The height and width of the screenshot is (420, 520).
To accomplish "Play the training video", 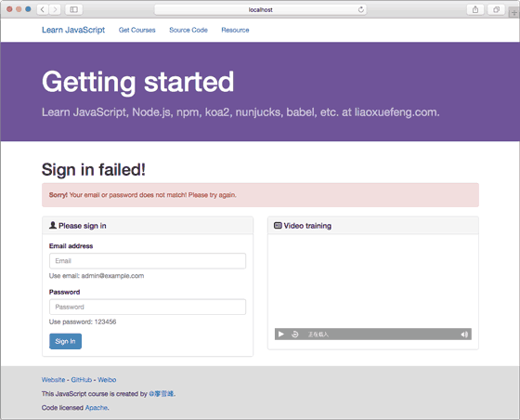I will 280,335.
